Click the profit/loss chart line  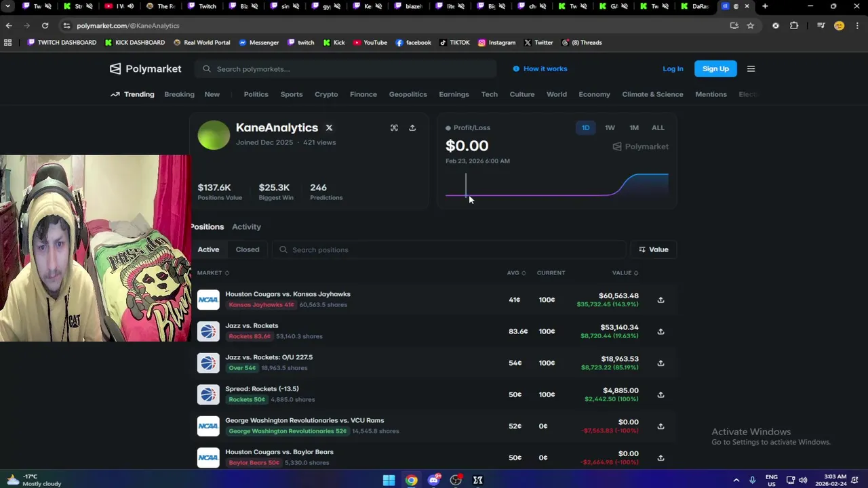point(557,186)
